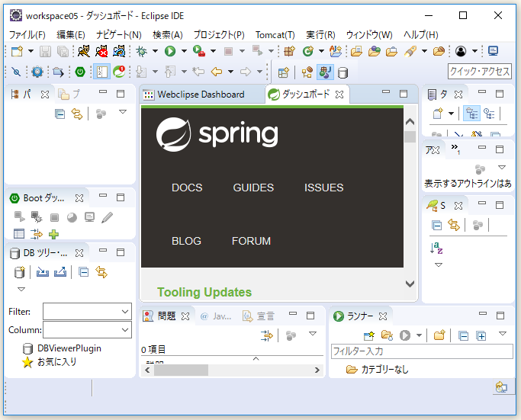This screenshot has width=521, height=420.
Task: Toggle the categorized view in Task List
Action: 472,114
